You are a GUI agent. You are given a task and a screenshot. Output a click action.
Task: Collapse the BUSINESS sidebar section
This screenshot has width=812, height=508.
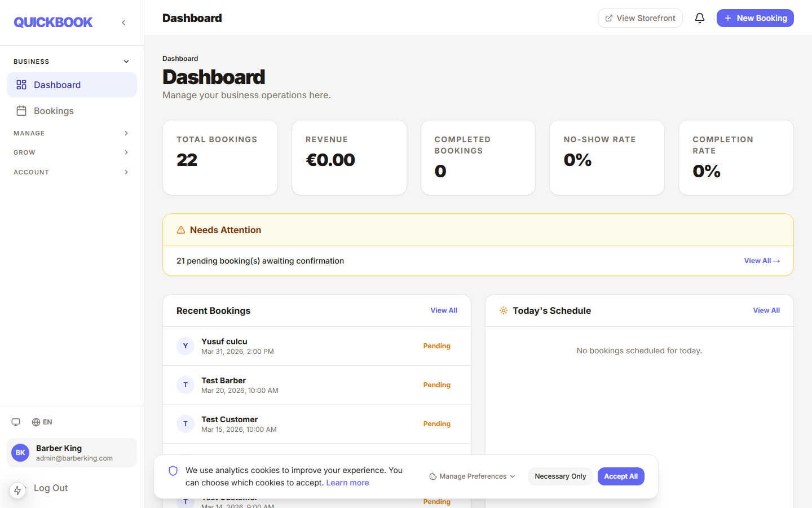click(126, 62)
